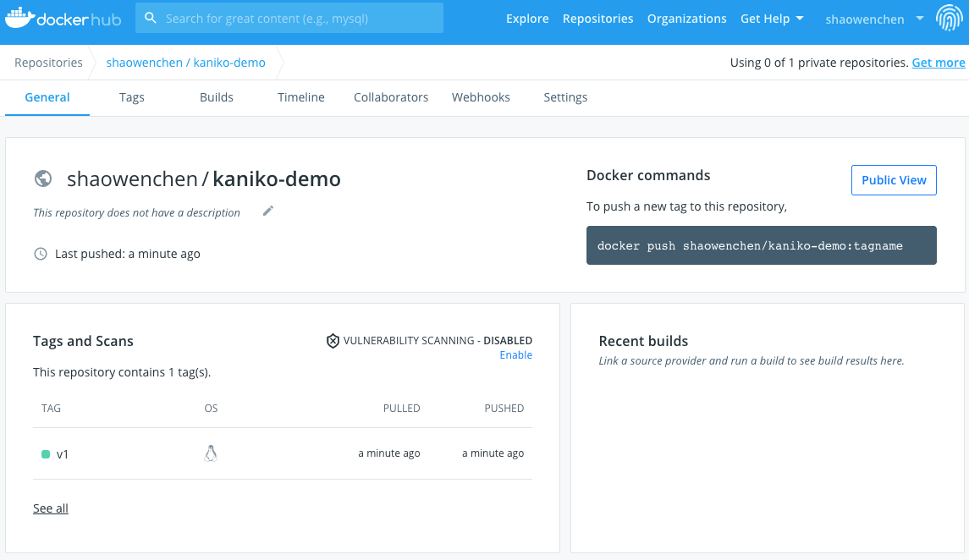Open the fingerprint avatar icon

(x=950, y=18)
